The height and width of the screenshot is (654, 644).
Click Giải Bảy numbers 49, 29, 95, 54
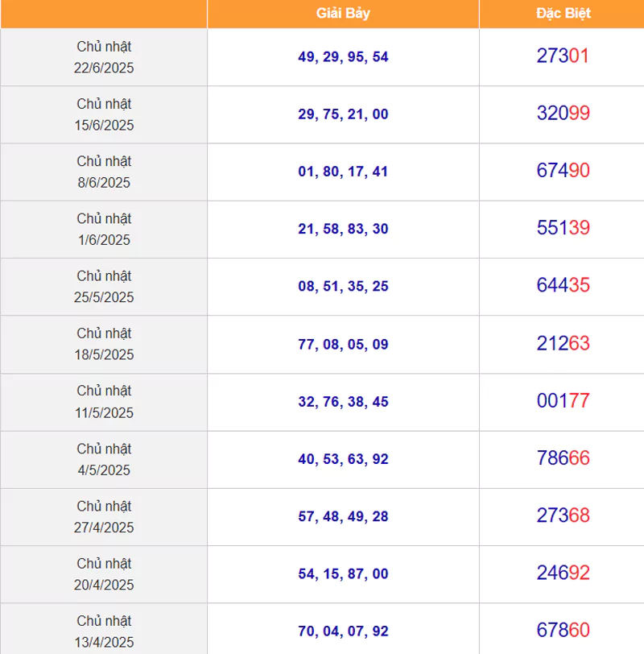tap(343, 56)
